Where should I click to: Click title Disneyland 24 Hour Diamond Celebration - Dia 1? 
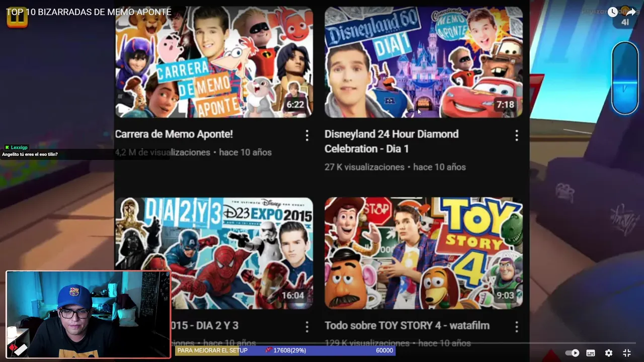tap(391, 141)
